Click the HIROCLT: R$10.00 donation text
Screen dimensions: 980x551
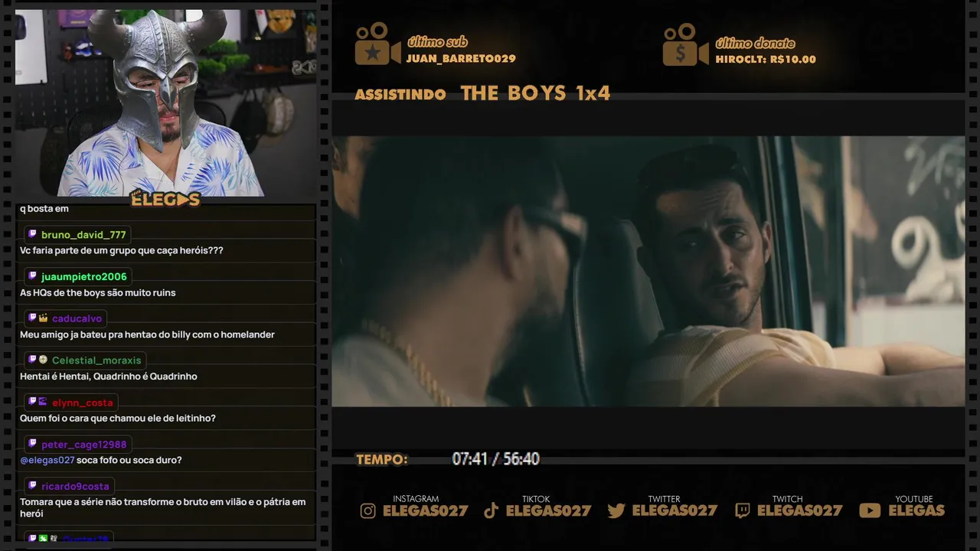pyautogui.click(x=766, y=60)
